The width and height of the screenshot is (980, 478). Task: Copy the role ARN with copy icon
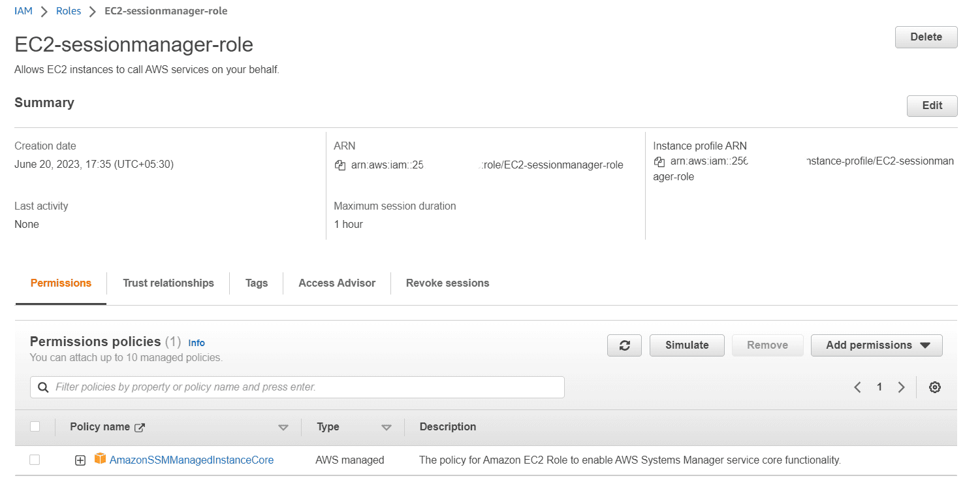[340, 165]
